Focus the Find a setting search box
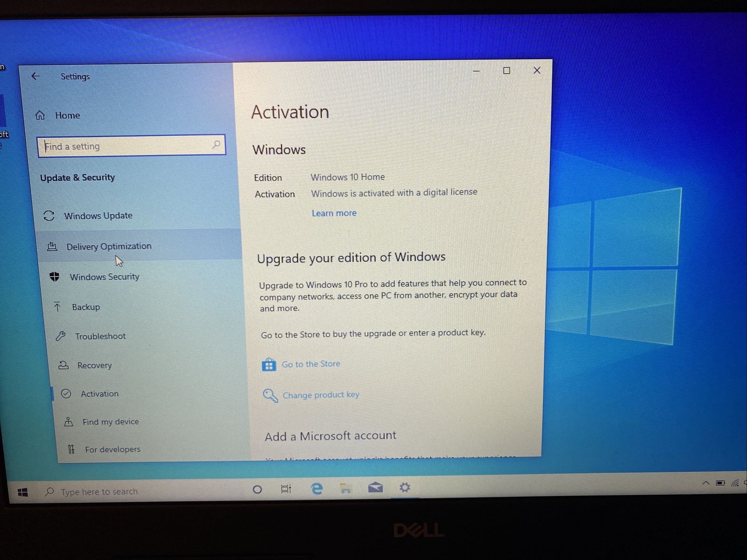This screenshot has height=560, width=747. click(131, 146)
